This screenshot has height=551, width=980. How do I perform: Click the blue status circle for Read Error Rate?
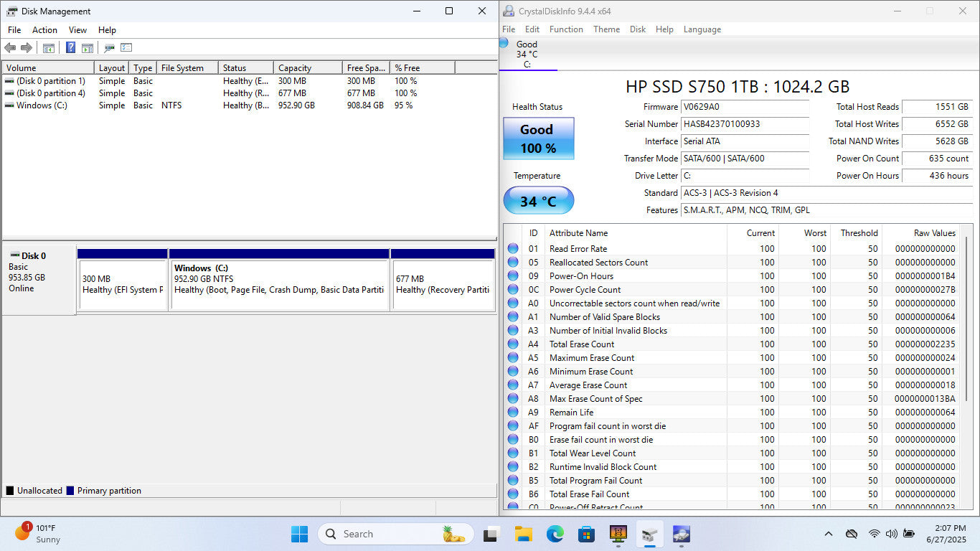(x=513, y=249)
